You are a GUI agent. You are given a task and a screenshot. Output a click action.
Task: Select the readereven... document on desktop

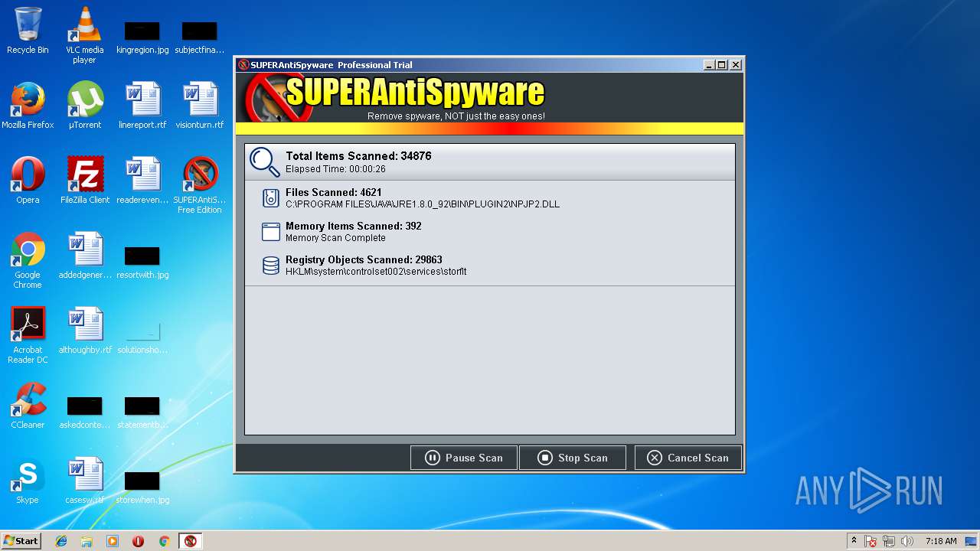click(x=142, y=181)
